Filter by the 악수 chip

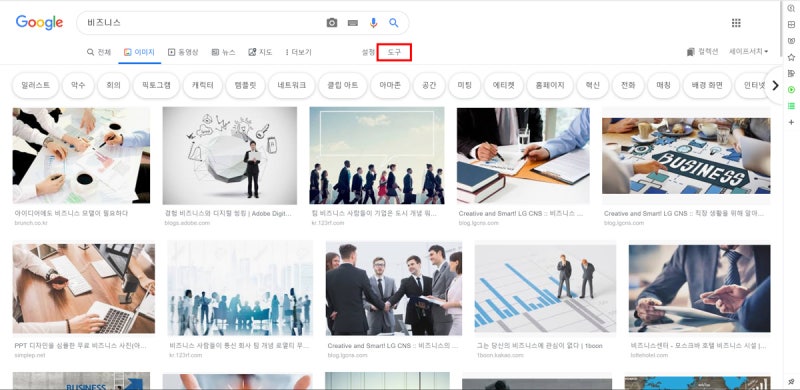(78, 86)
